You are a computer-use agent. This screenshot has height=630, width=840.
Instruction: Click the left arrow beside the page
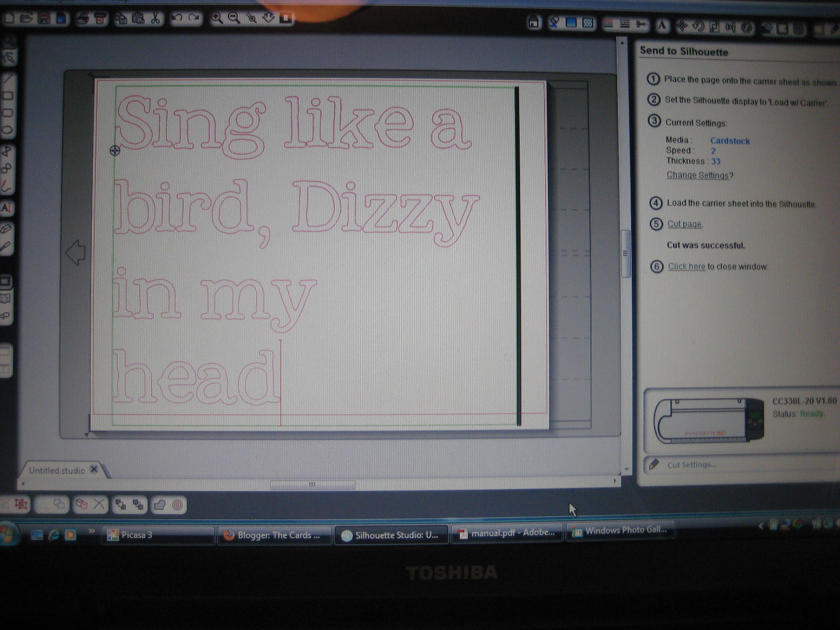tap(75, 252)
